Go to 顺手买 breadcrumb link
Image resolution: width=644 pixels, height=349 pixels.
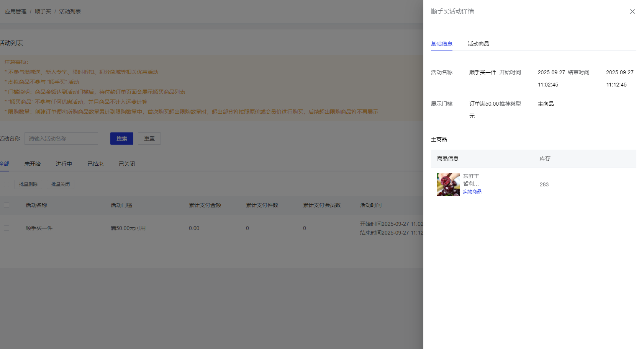coord(43,11)
